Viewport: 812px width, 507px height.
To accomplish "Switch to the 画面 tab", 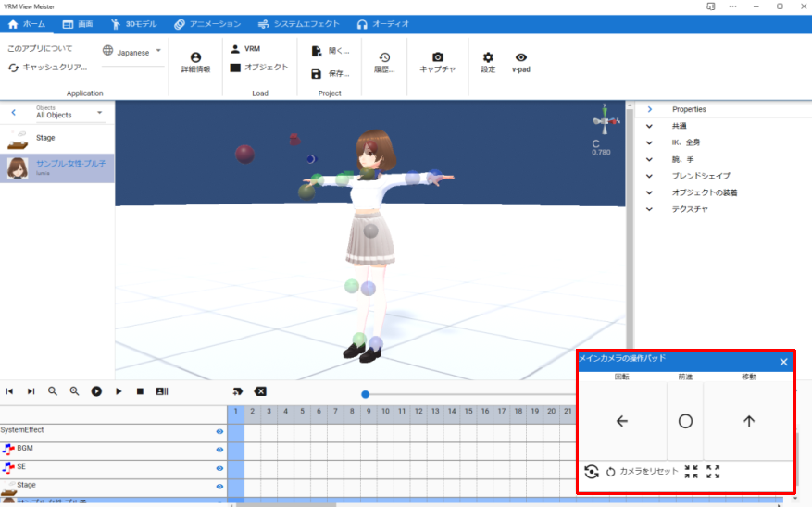I will [x=78, y=24].
